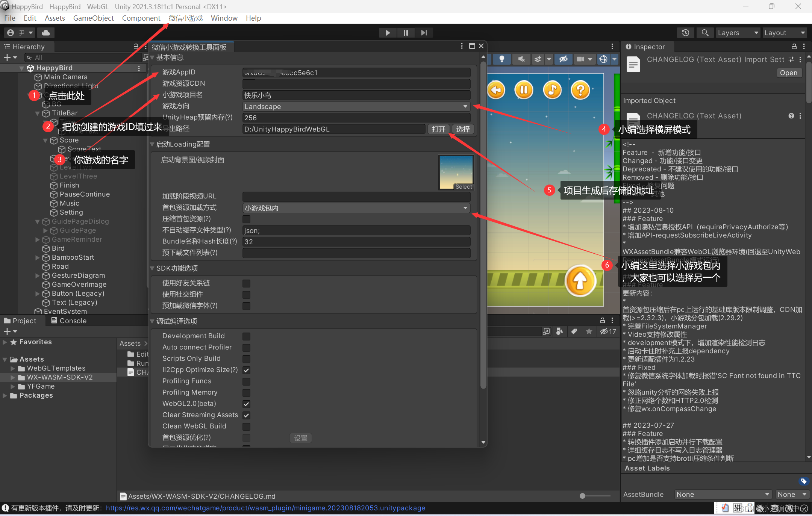Enable the Development Build checkbox
The height and width of the screenshot is (516, 812).
246,336
